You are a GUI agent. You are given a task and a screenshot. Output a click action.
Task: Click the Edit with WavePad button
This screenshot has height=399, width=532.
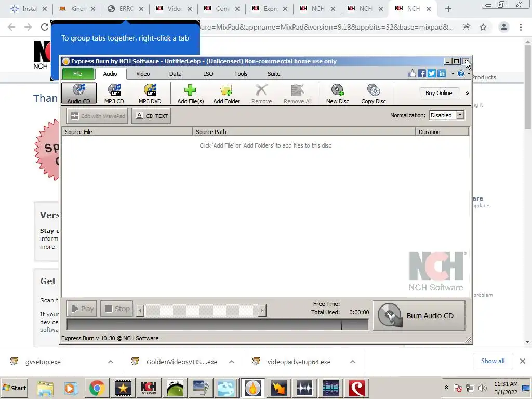[98, 116]
